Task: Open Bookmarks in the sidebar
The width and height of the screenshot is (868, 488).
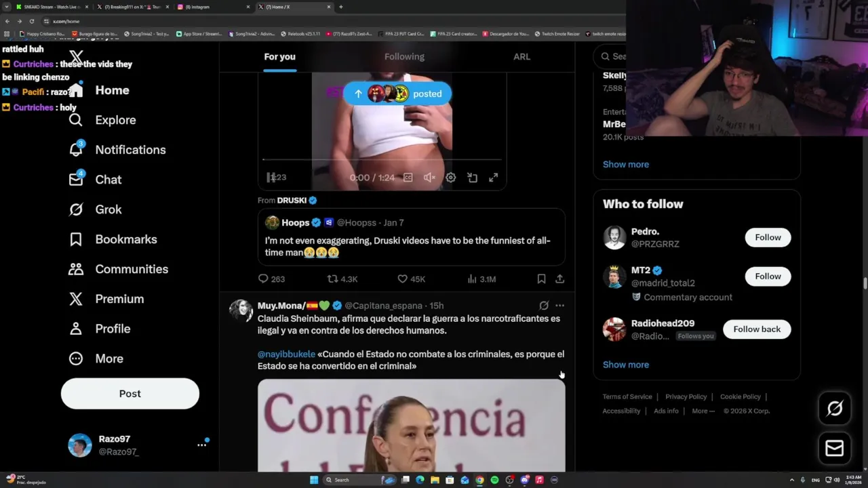Action: pos(113,239)
